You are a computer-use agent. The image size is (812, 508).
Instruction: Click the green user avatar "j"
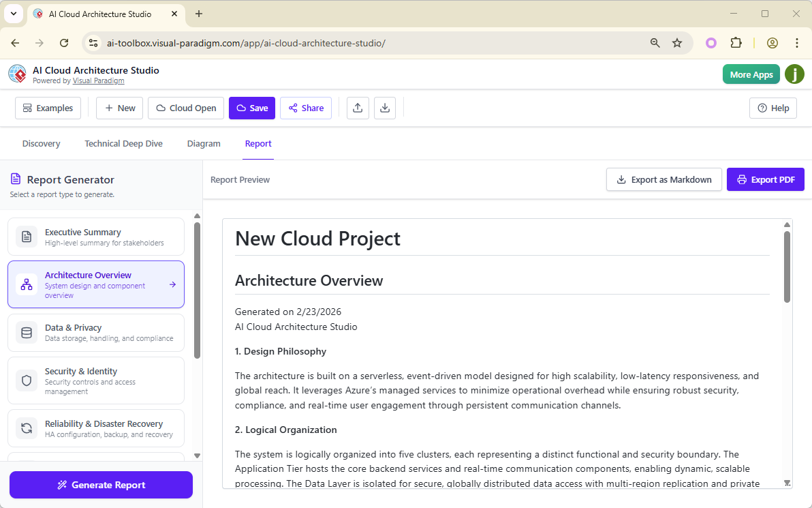794,74
